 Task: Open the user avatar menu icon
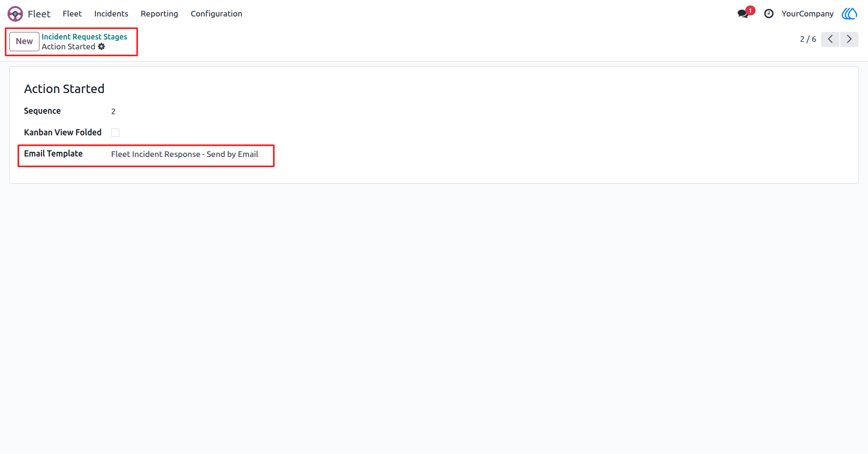850,14
